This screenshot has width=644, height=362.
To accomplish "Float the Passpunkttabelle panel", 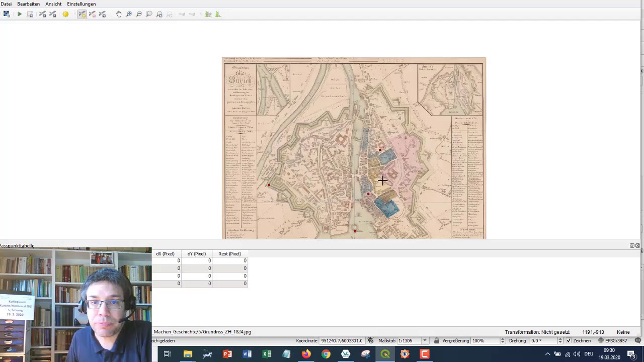I will (x=632, y=246).
